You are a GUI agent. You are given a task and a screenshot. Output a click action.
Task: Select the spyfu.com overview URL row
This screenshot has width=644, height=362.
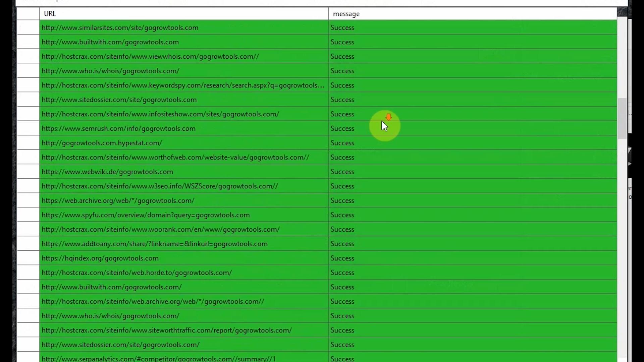(x=146, y=215)
